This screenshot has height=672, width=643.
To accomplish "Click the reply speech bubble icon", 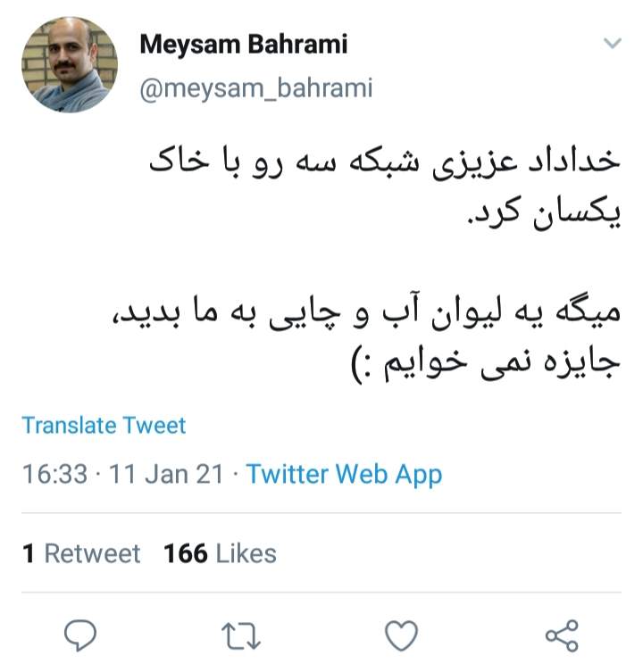I will pos(80,635).
